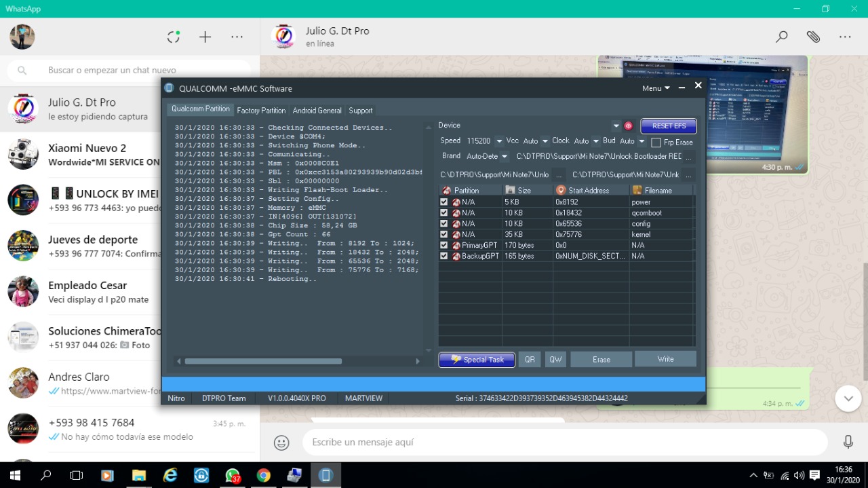This screenshot has width=868, height=488.
Task: Open WhatsApp search in chat icon
Action: [x=782, y=37]
